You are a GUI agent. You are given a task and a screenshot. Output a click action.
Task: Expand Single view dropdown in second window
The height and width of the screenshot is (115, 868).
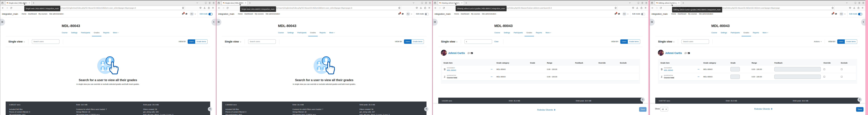233,42
